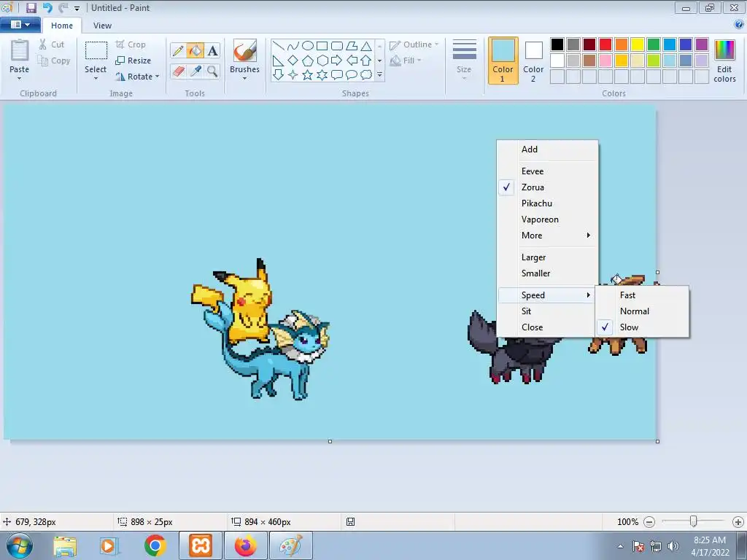Open Paint Help question mark icon
The image size is (747, 560).
[x=739, y=24]
